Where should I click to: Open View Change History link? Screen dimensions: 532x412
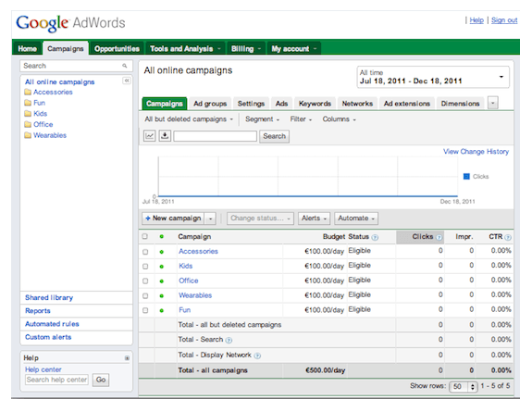476,152
